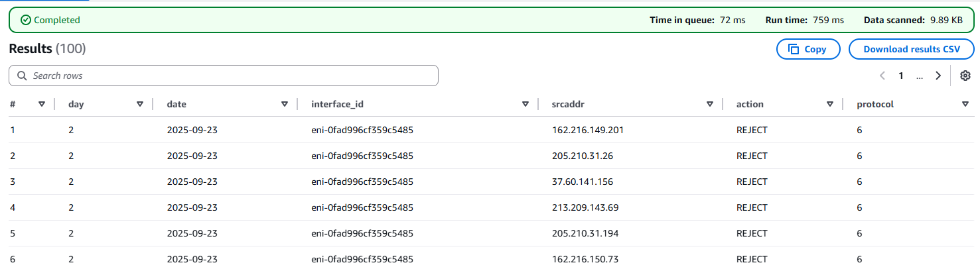Image resolution: width=980 pixels, height=269 pixels.
Task: Click the previous page arrow
Action: pos(882,76)
